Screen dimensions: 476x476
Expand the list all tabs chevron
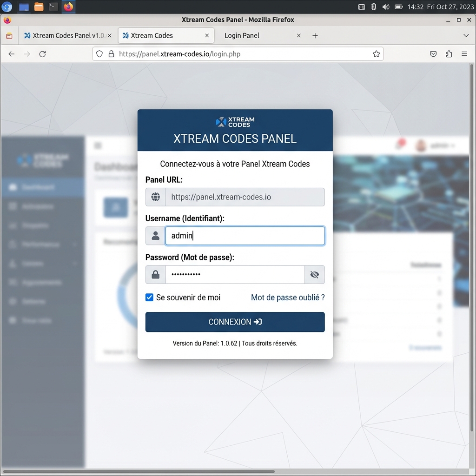pos(466,35)
